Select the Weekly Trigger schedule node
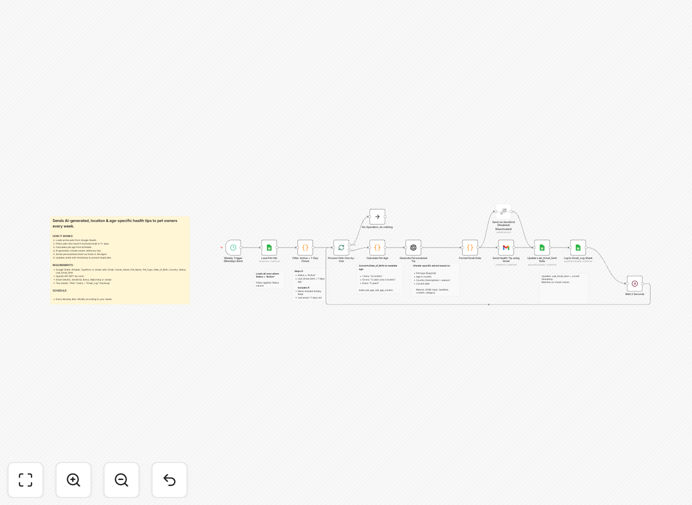This screenshot has height=505, width=692. tap(233, 248)
